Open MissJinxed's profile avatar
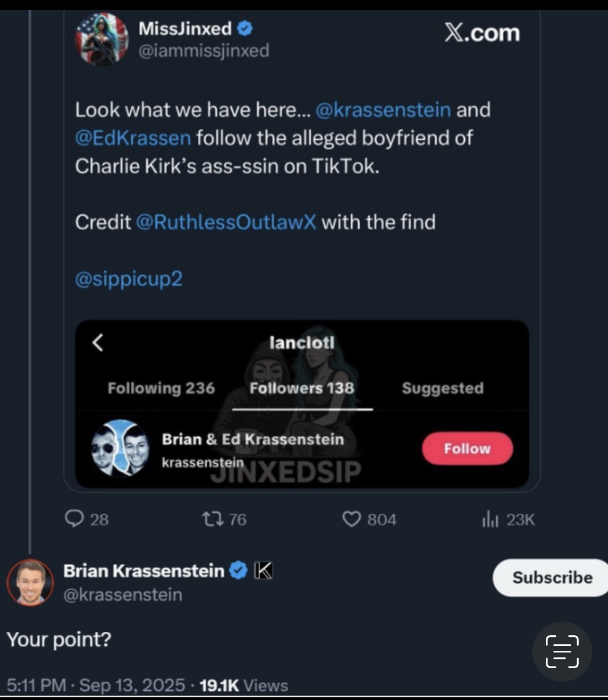The width and height of the screenshot is (608, 700). tap(102, 39)
